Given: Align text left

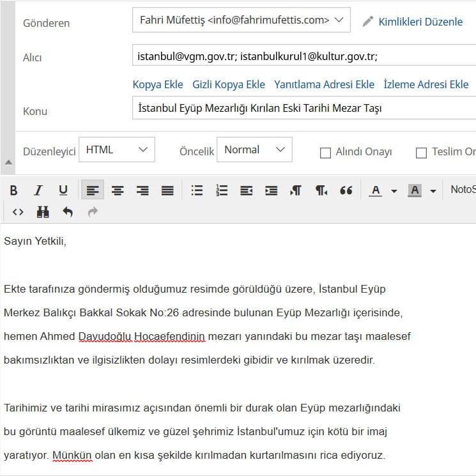Looking at the screenshot, I should coord(93,190).
